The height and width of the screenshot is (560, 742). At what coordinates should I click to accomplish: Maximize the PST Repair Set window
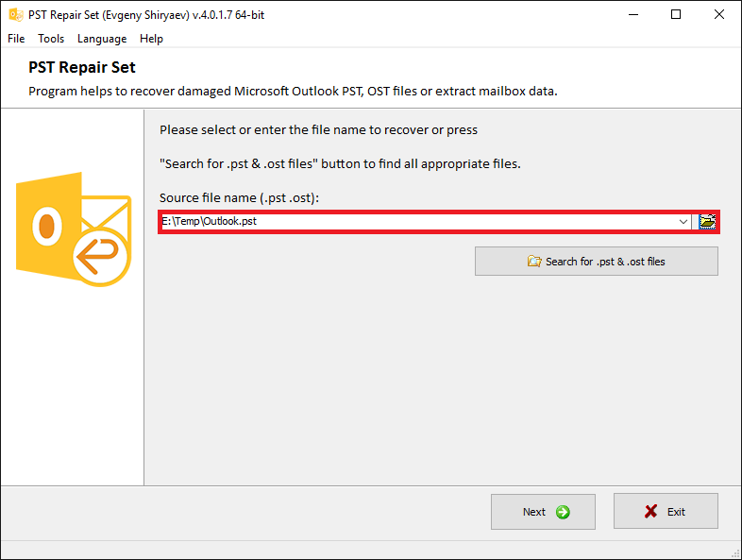tap(676, 15)
